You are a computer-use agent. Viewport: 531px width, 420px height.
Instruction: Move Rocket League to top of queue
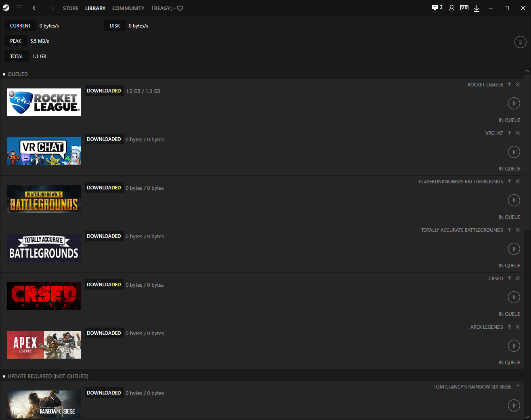510,84
